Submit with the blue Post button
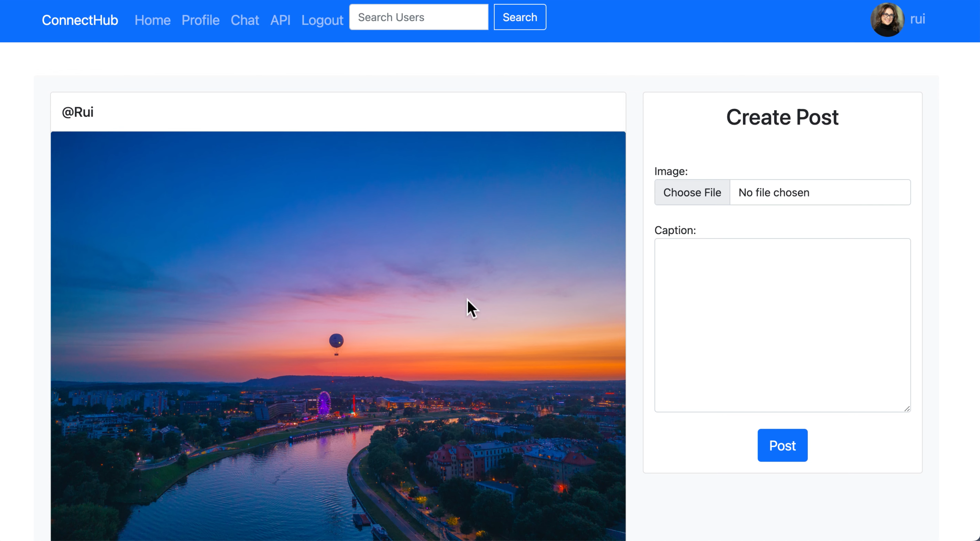The height and width of the screenshot is (541, 980). (x=782, y=445)
